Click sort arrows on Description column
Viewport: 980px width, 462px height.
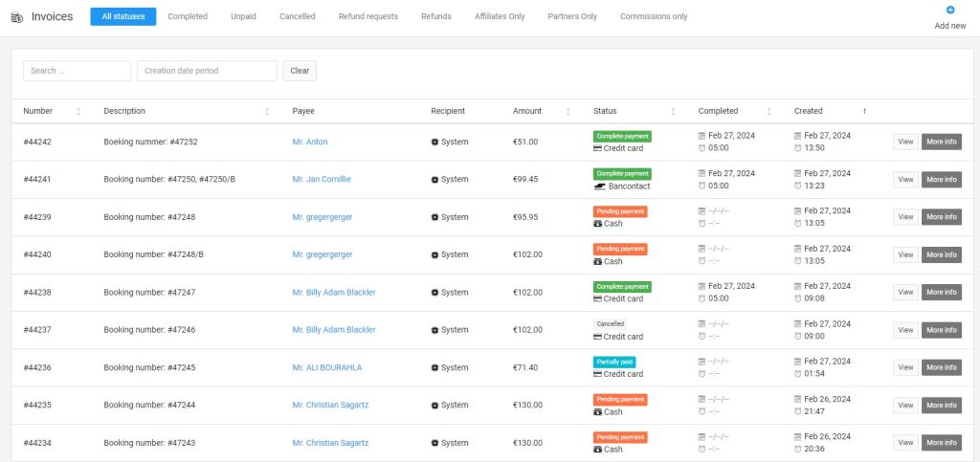click(267, 111)
